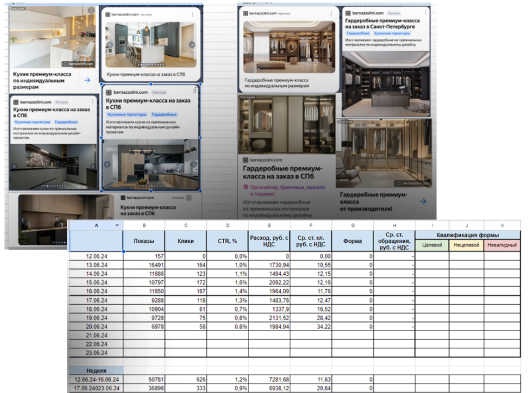Viewport: 528px width, 393px height.
Task: Click headline Гардеробные на заказ в Санкт-Петербурге
Action: pyautogui.click(x=383, y=24)
